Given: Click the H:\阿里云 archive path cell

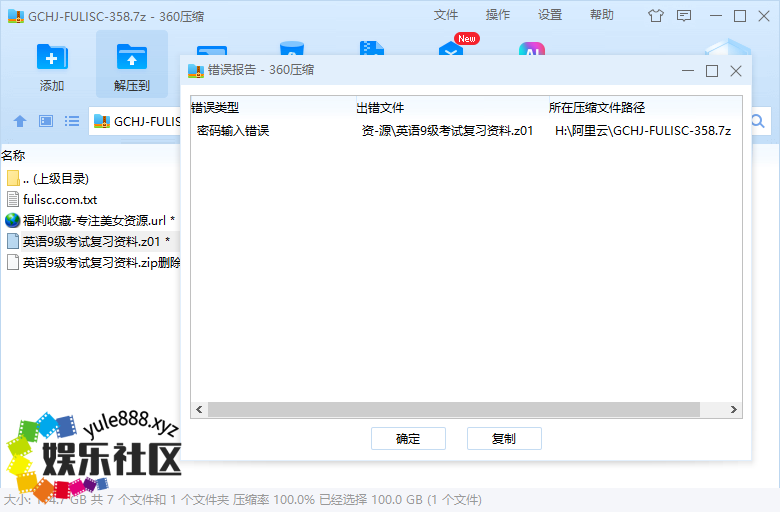Looking at the screenshot, I should point(643,130).
